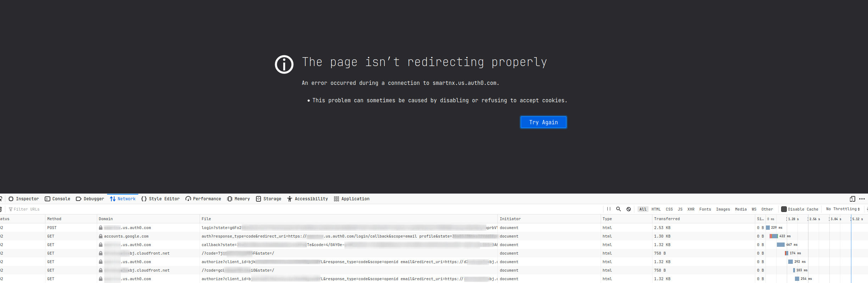Click the Style Editor braces icon
The width and height of the screenshot is (868, 283).
click(144, 199)
